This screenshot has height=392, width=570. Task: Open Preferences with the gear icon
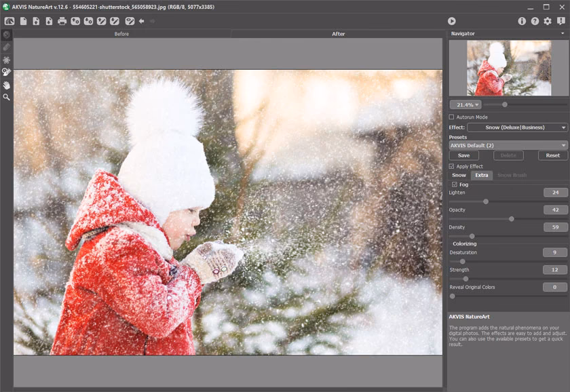point(548,21)
